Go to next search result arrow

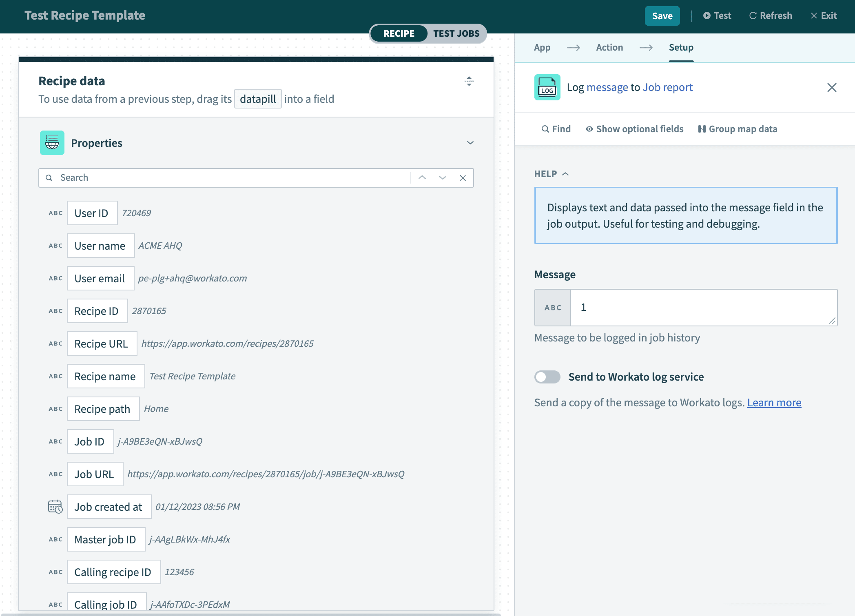pyautogui.click(x=443, y=178)
